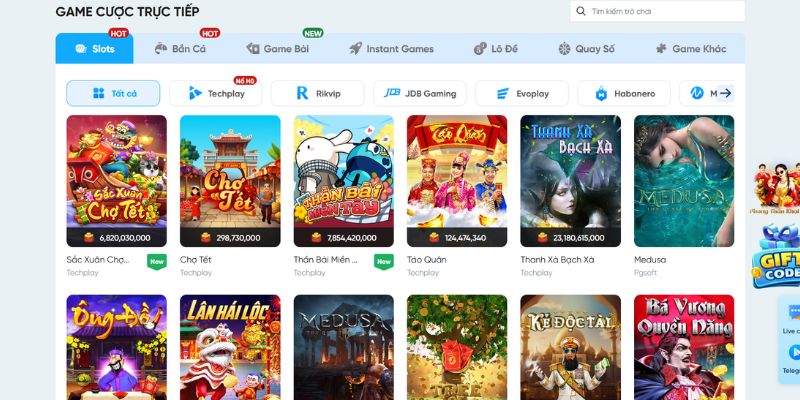Click the JDB logo icon
The width and height of the screenshot is (800, 400).
pyautogui.click(x=392, y=93)
